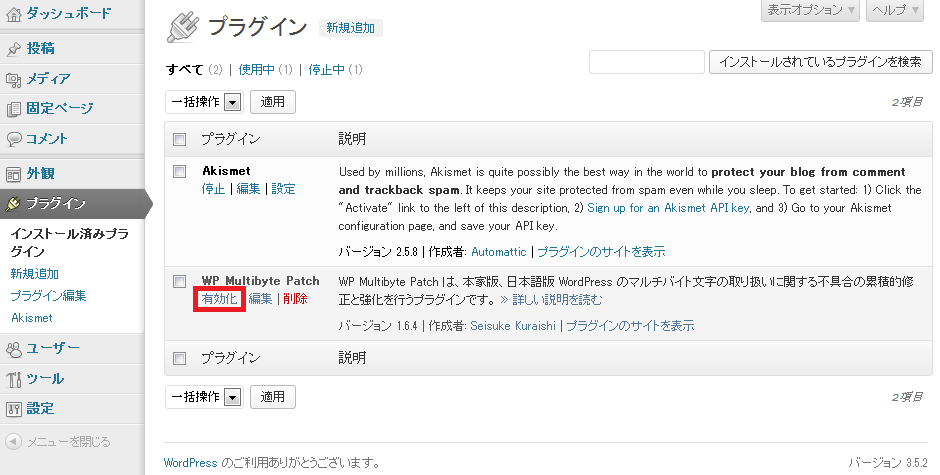
Task: Click the Dashboard home icon in sidebar
Action: (x=13, y=14)
